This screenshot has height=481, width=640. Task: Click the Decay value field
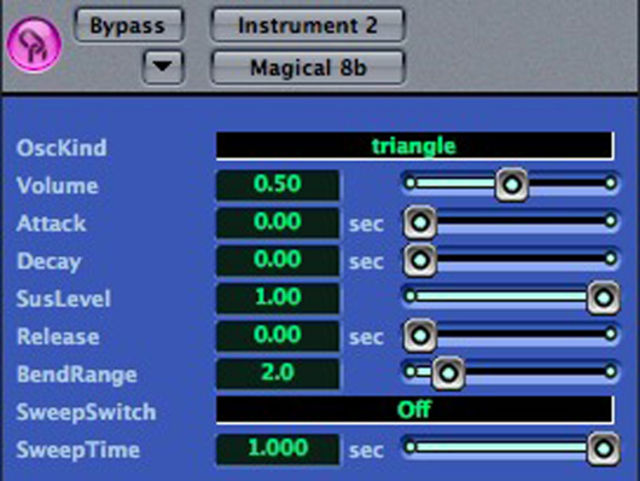pyautogui.click(x=278, y=260)
